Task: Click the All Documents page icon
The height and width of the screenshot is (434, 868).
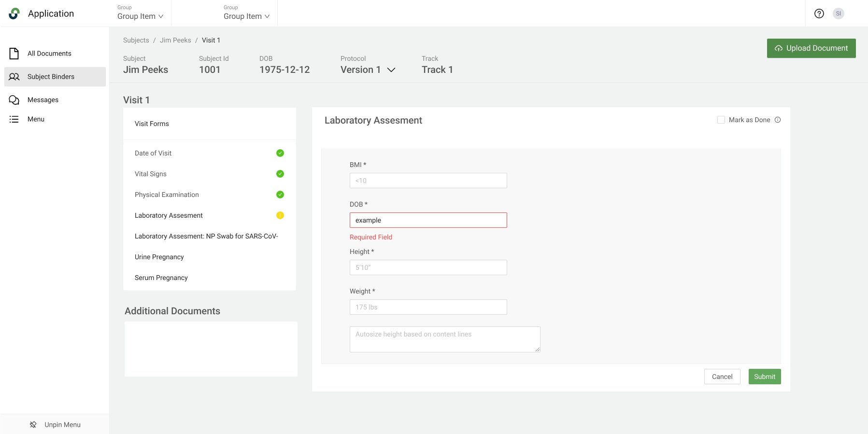Action: (14, 53)
